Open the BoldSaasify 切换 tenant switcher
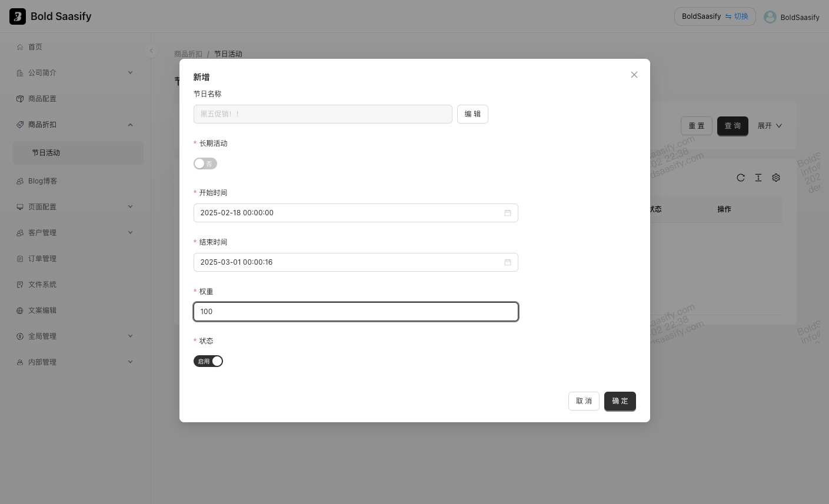The width and height of the screenshot is (829, 504). 715,16
